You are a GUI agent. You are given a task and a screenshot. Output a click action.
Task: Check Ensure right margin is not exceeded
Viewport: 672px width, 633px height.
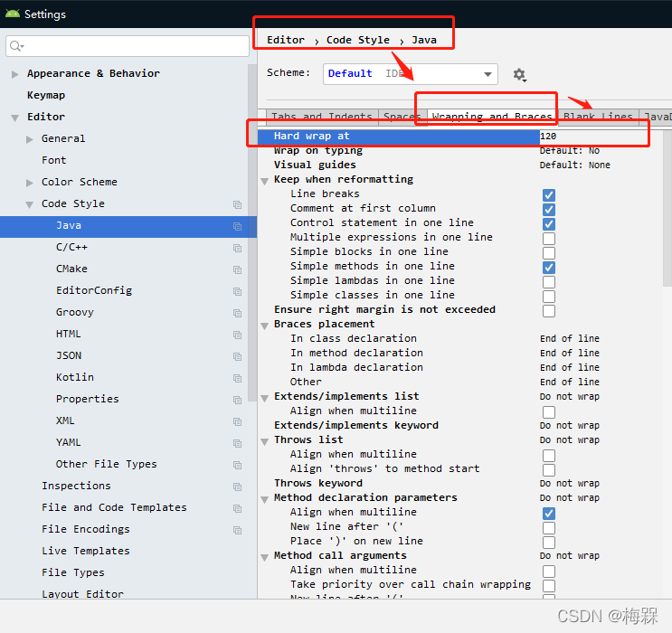click(549, 311)
